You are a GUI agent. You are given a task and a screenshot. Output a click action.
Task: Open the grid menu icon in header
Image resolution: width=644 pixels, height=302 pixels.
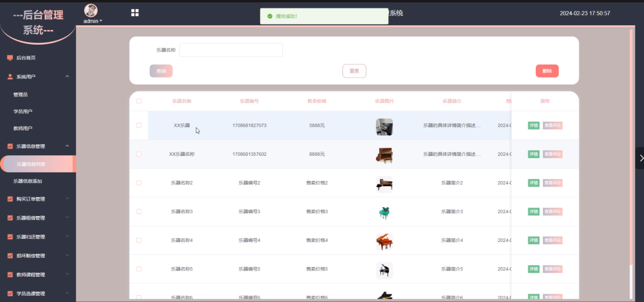coord(134,13)
